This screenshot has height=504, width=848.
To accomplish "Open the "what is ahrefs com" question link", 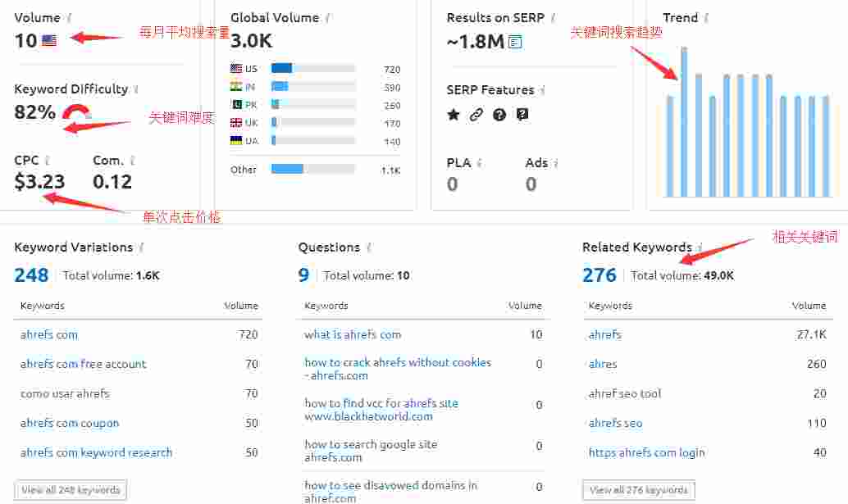I will point(353,334).
